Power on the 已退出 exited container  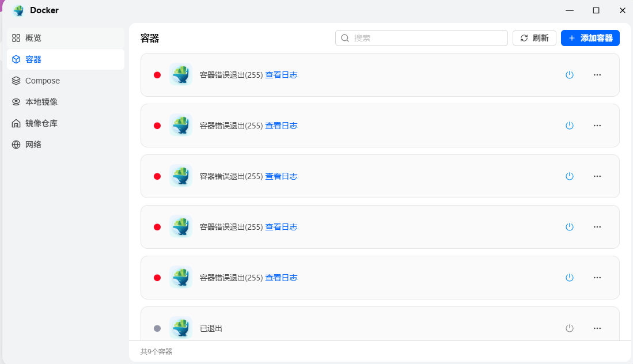(570, 328)
